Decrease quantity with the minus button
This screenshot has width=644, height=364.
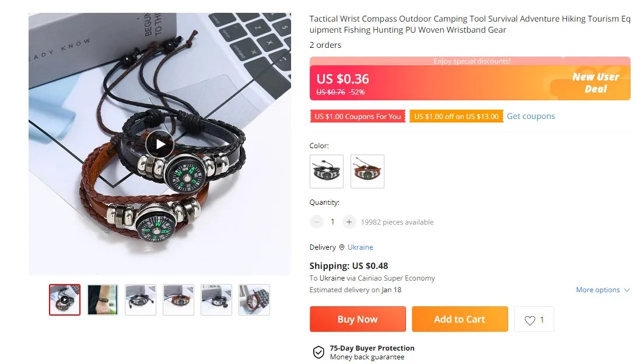(316, 222)
